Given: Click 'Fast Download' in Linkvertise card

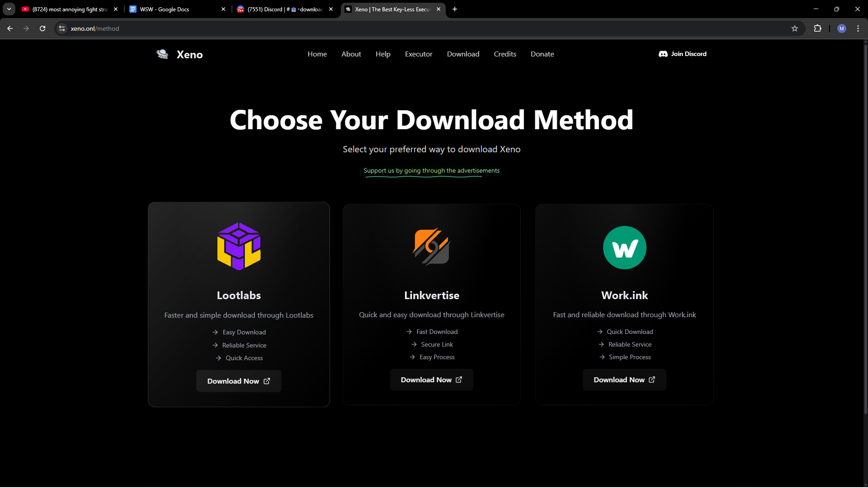Looking at the screenshot, I should (x=437, y=332).
